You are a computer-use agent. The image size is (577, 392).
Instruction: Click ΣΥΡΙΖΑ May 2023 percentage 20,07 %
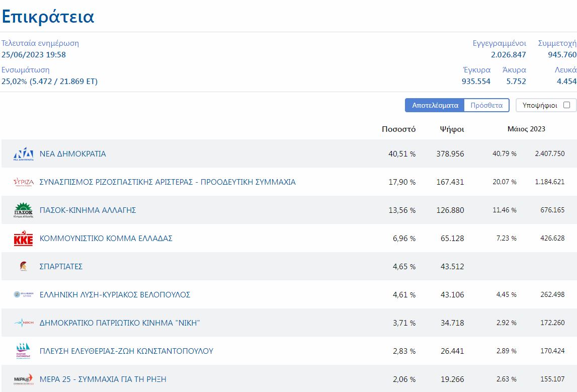click(x=505, y=182)
